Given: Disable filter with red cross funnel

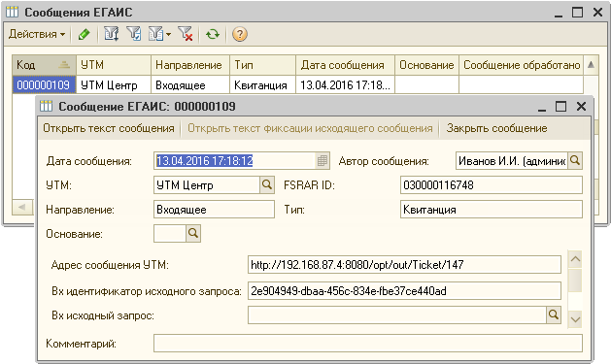Looking at the screenshot, I should pos(186,34).
